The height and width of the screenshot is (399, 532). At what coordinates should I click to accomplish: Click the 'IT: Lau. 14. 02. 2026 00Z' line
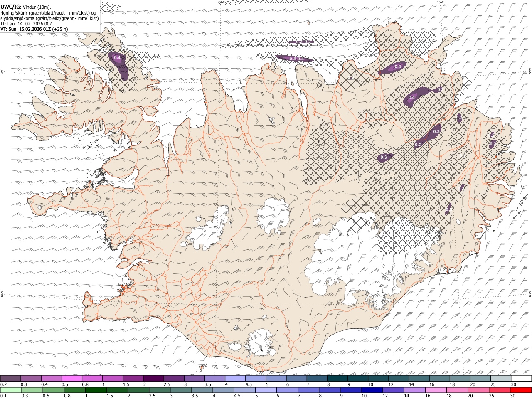tap(26, 24)
